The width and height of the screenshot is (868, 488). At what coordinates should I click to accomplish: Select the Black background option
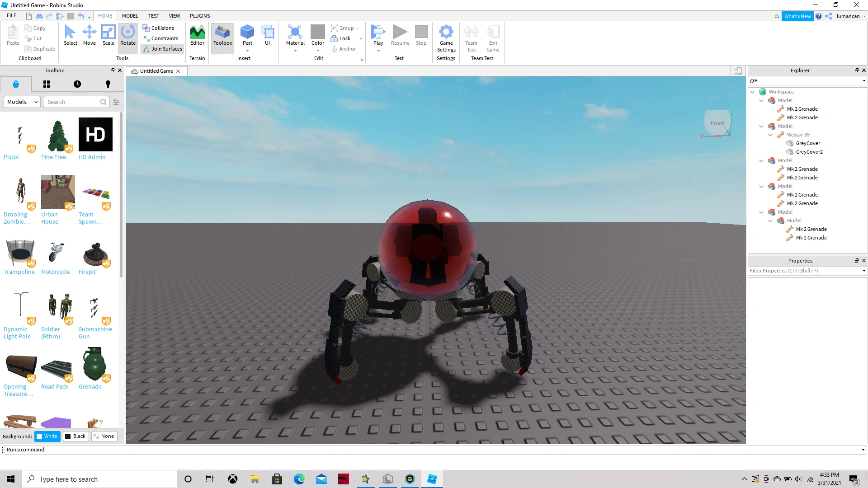click(x=75, y=436)
